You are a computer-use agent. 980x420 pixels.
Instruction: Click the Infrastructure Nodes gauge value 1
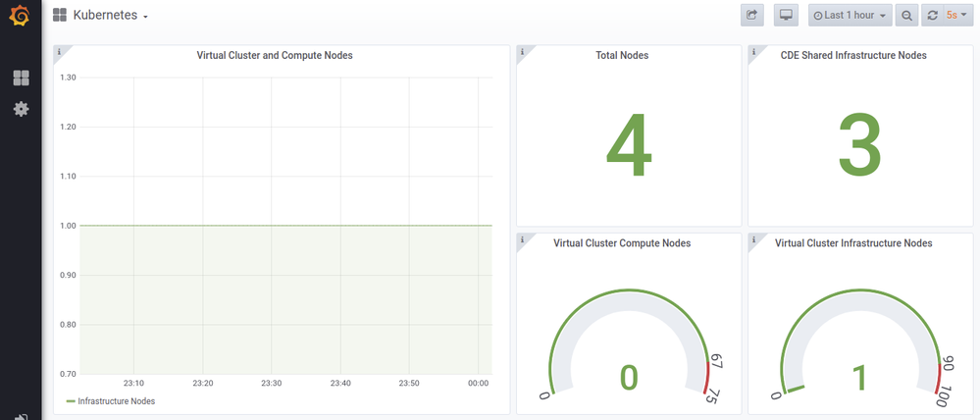860,378
